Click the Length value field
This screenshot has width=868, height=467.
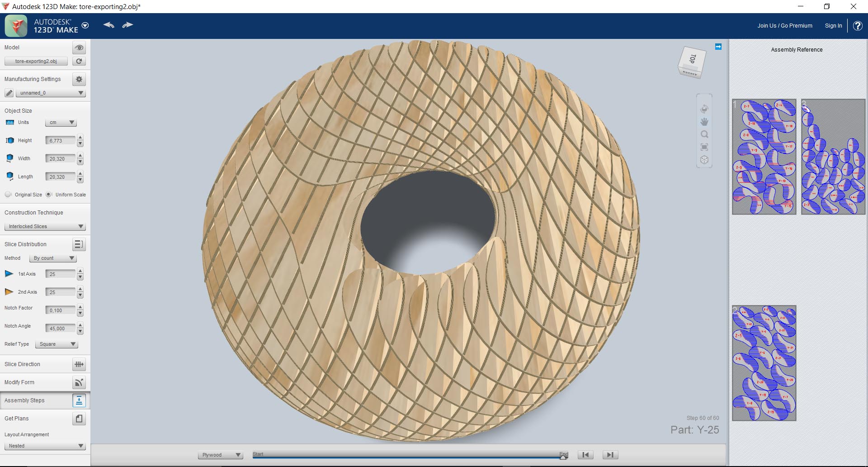[60, 177]
